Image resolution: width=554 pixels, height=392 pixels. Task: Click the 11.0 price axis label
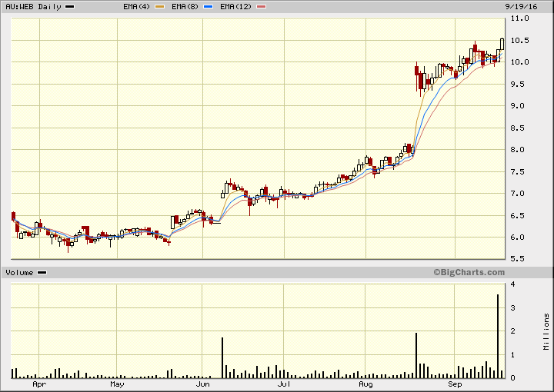coord(519,18)
